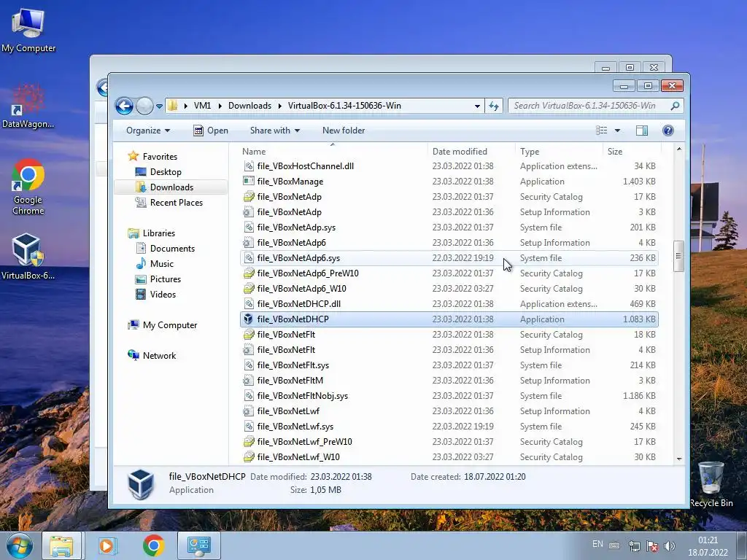Open Recycle Bin on desktop
The height and width of the screenshot is (560, 747).
(711, 484)
